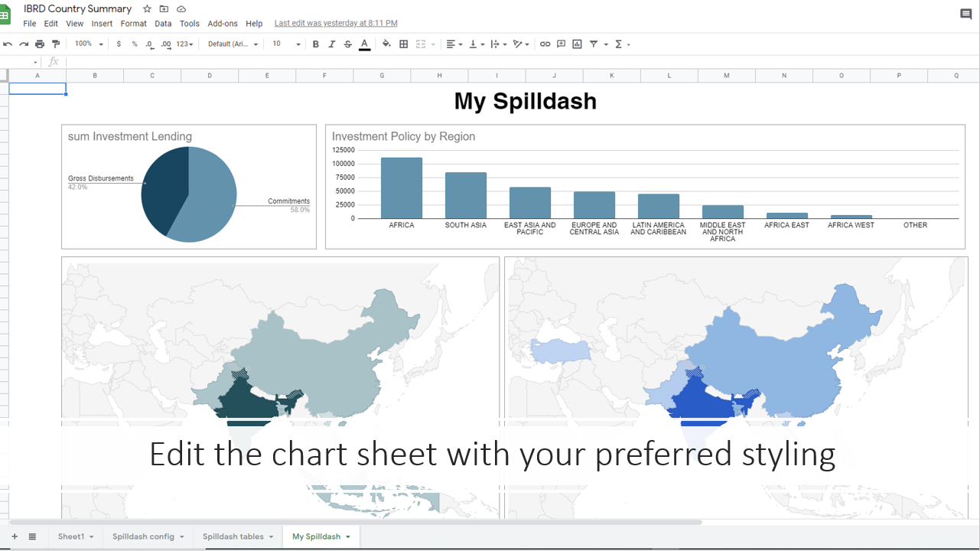Toggle strikethrough formatting
Screen dimensions: 980x551
click(348, 44)
